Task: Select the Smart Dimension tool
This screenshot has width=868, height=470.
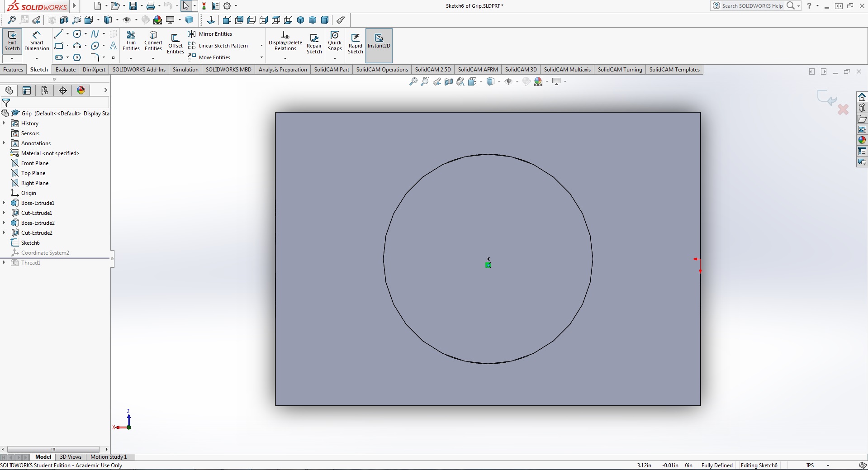Action: [36, 41]
